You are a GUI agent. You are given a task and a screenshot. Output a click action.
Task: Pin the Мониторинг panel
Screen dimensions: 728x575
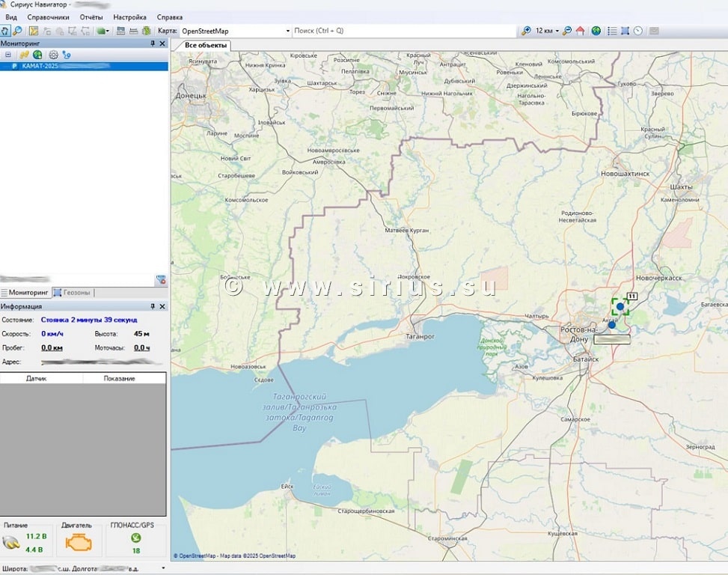pyautogui.click(x=153, y=43)
